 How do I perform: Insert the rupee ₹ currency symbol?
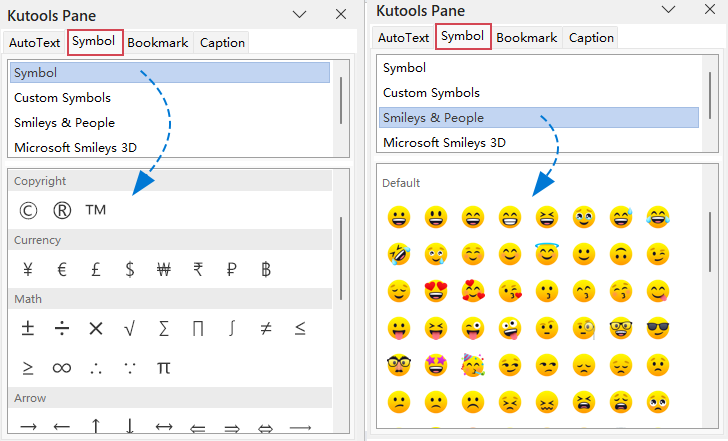(198, 269)
